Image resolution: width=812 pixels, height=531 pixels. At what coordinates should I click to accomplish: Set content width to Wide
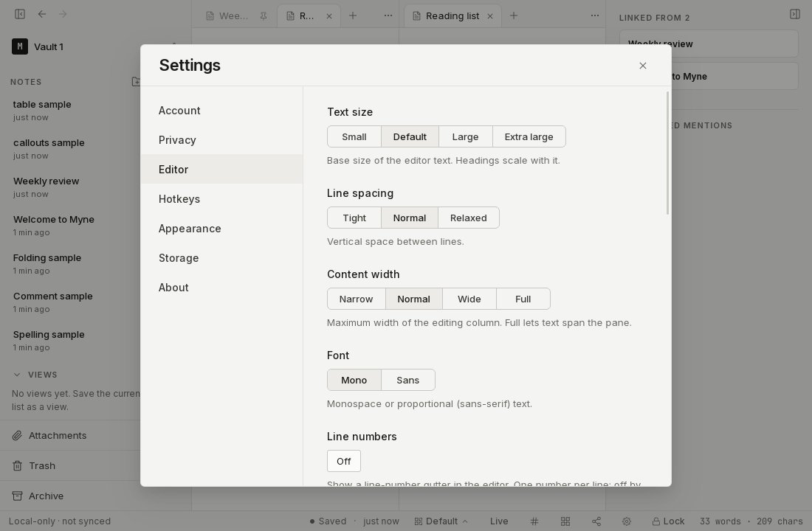469,299
